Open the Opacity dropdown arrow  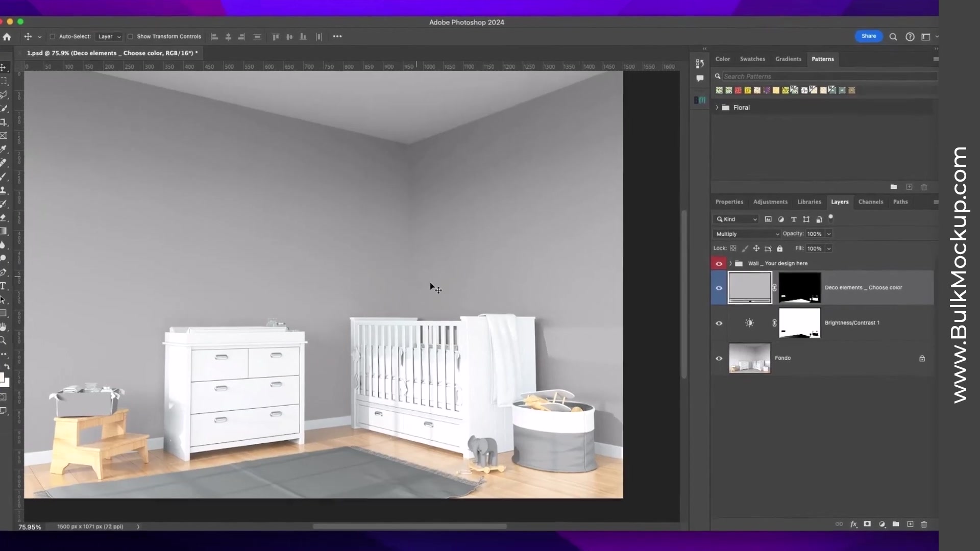828,233
